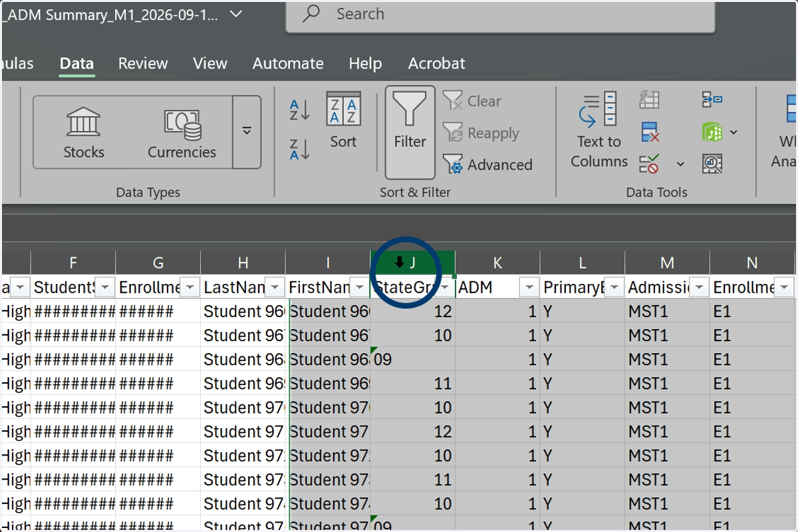
Task: Open the Acrobat tab
Action: [436, 64]
